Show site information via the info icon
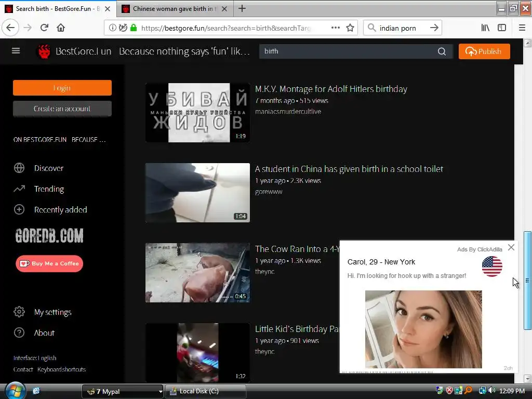The image size is (532, 399). click(x=112, y=28)
